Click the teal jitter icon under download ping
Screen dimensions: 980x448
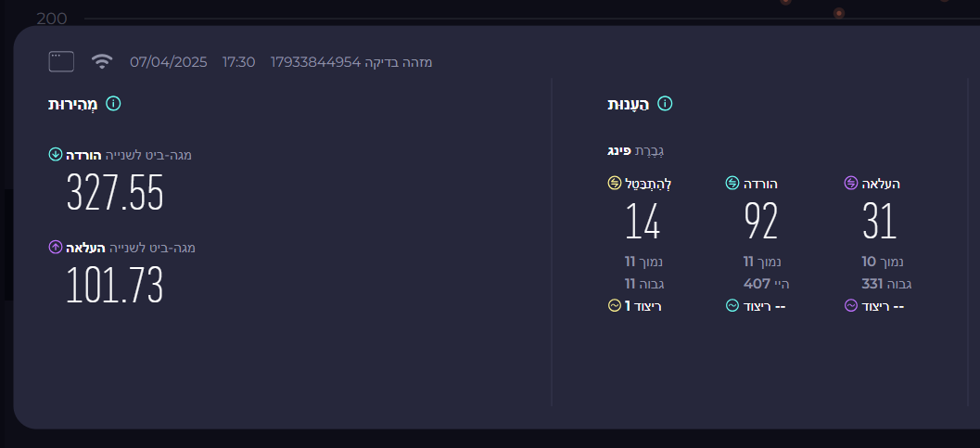pos(732,305)
